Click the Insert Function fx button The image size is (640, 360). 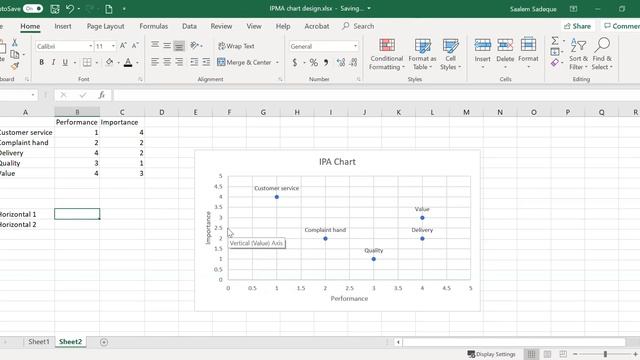pos(102,95)
